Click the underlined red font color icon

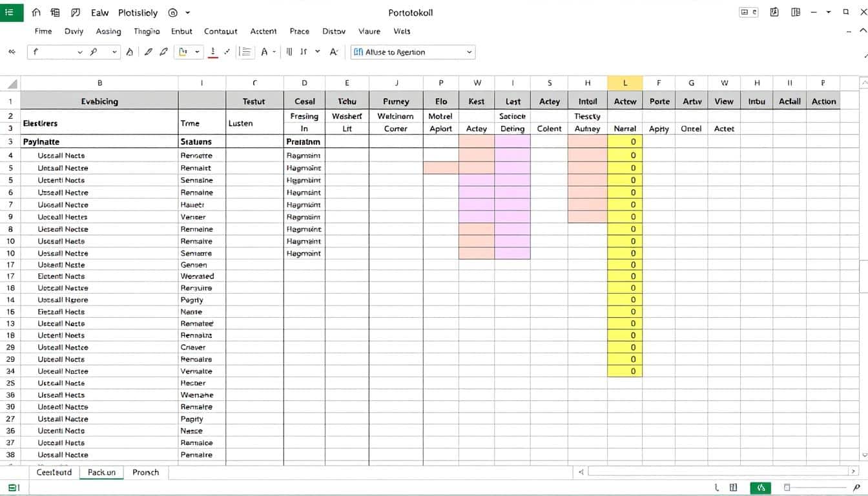[x=213, y=52]
